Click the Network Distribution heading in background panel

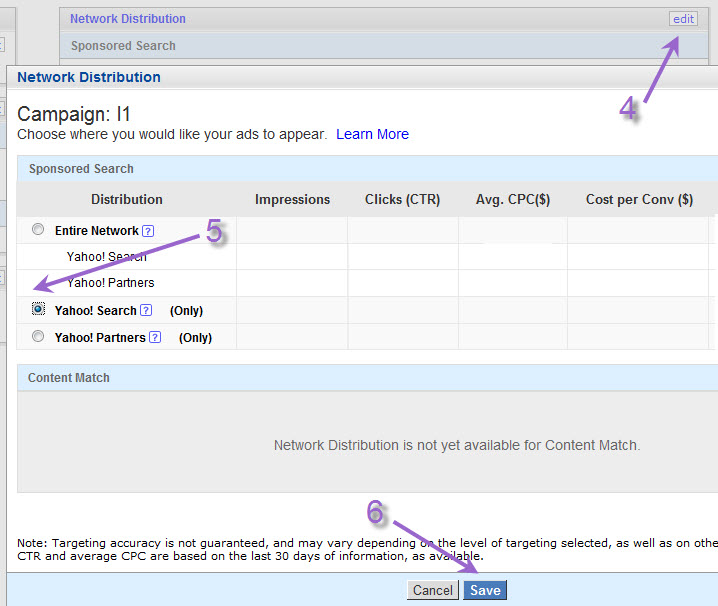(128, 19)
